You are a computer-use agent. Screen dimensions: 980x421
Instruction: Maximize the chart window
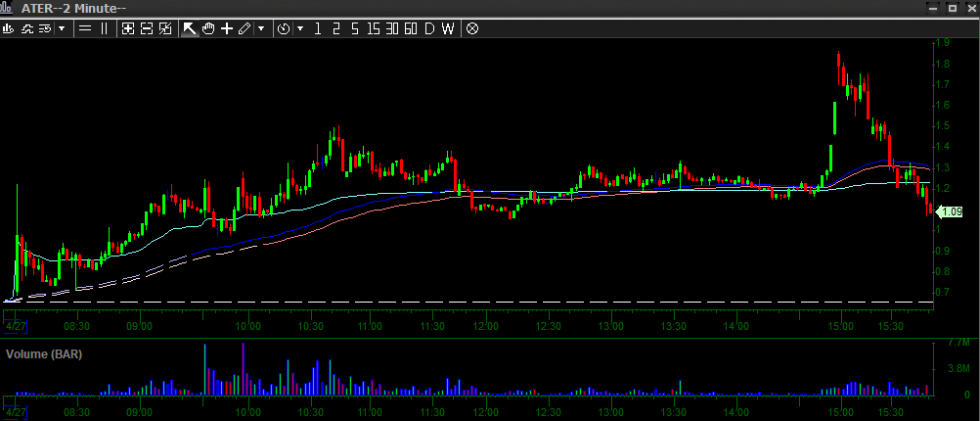[x=953, y=8]
